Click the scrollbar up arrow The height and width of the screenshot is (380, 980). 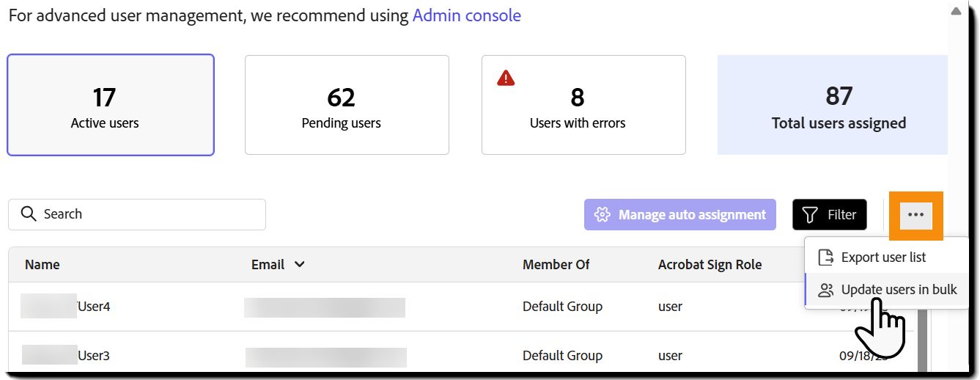pyautogui.click(x=955, y=12)
